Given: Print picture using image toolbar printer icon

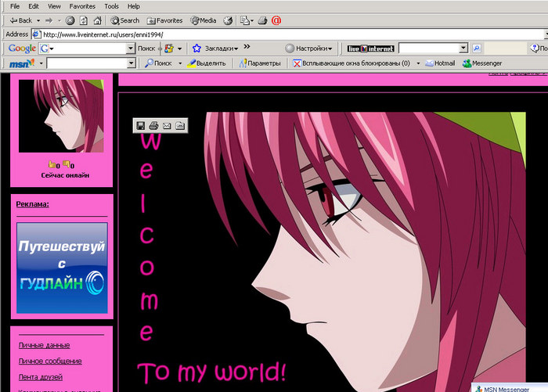Looking at the screenshot, I should 153,126.
